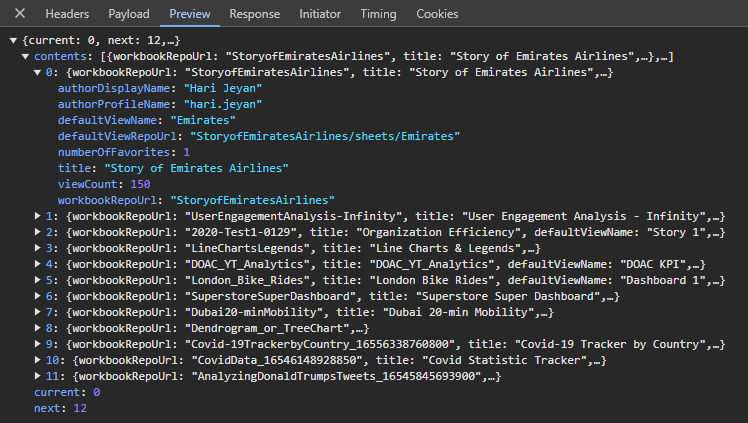Expand item 1 User Engagement Analysis
The height and width of the screenshot is (423, 748).
pos(38,216)
